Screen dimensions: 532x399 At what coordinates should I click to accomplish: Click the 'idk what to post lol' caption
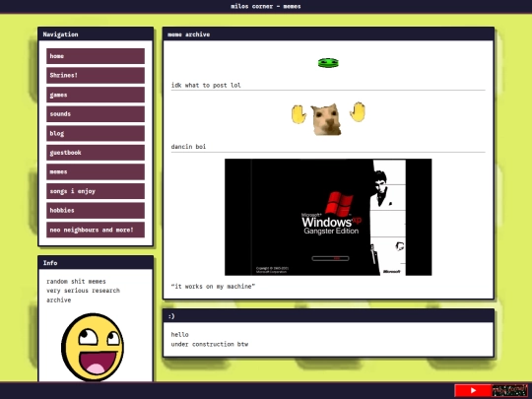(206, 85)
